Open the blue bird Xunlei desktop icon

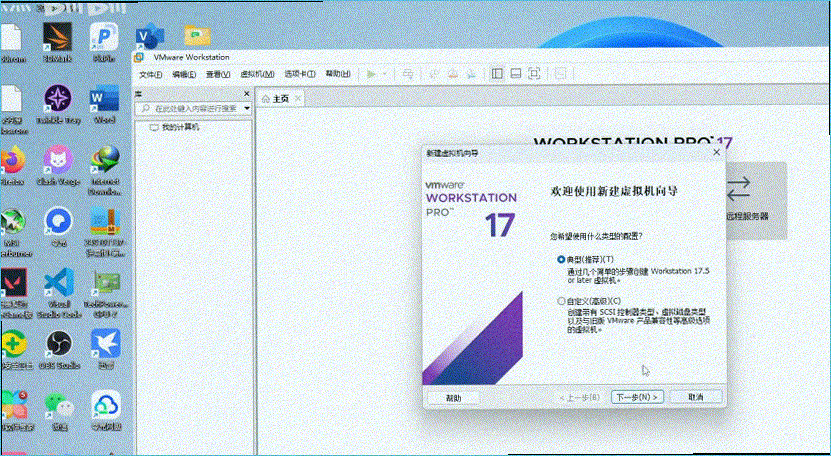pyautogui.click(x=105, y=350)
